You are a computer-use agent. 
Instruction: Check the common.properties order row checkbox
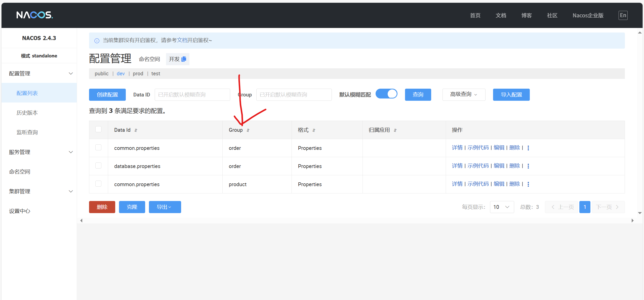click(98, 147)
